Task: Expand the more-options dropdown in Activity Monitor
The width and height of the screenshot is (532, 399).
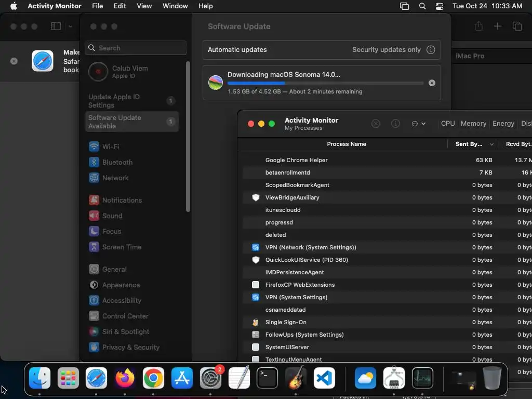Action: click(x=419, y=124)
